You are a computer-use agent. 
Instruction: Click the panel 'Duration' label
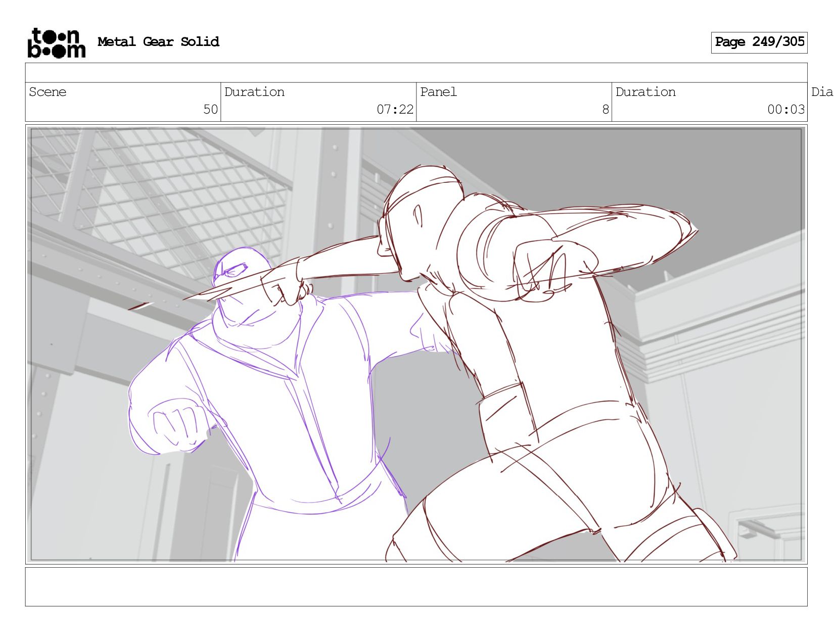point(645,92)
